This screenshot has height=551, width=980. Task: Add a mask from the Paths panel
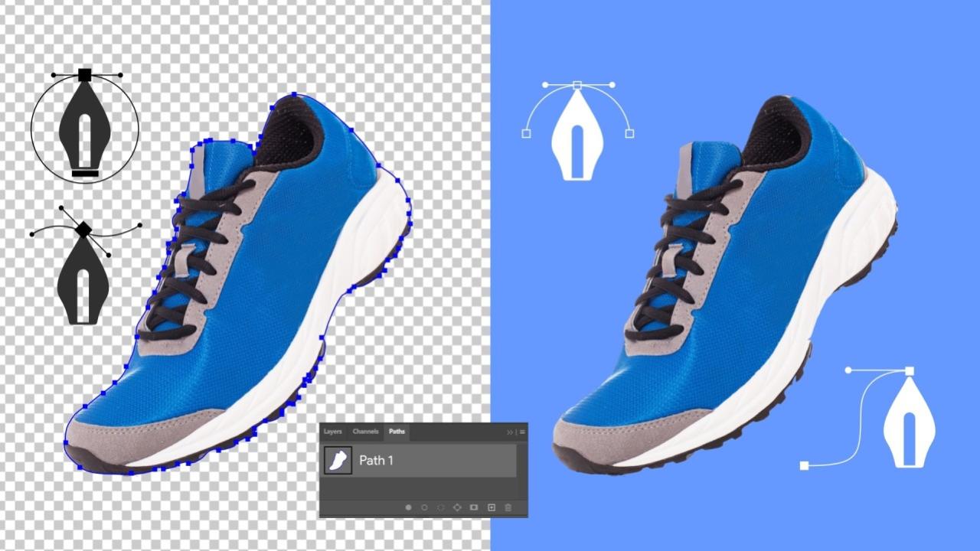474,507
